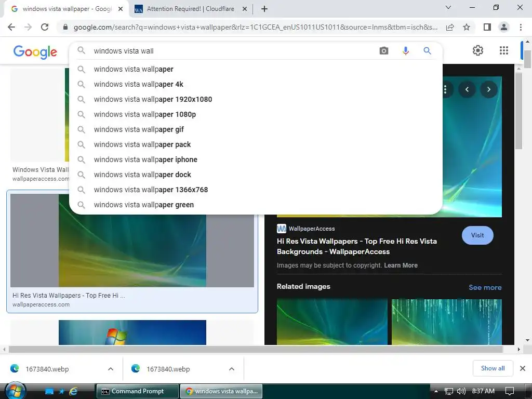The height and width of the screenshot is (399, 532).
Task: Show the next image in the preview panel
Action: pyautogui.click(x=488, y=89)
